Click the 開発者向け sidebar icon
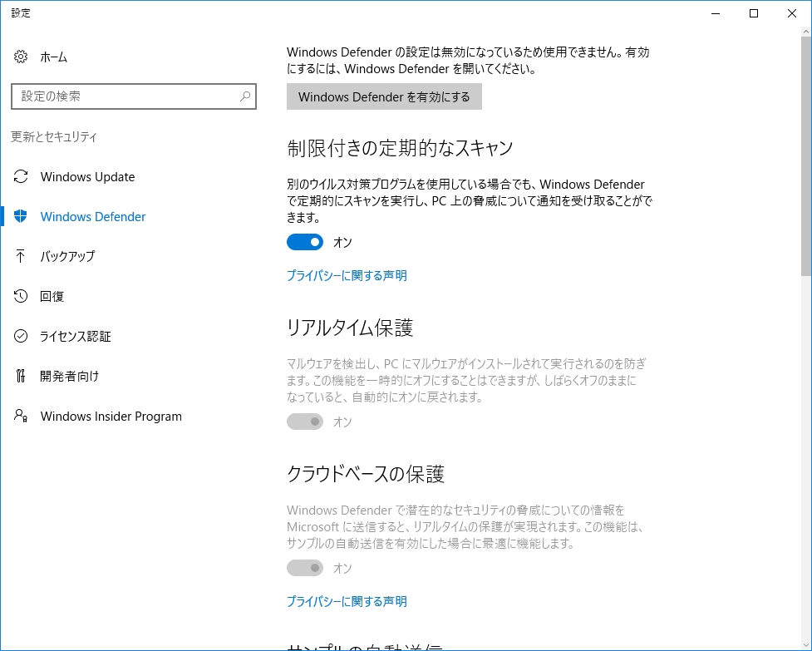Screen dimensions: 812x651 tap(20, 376)
